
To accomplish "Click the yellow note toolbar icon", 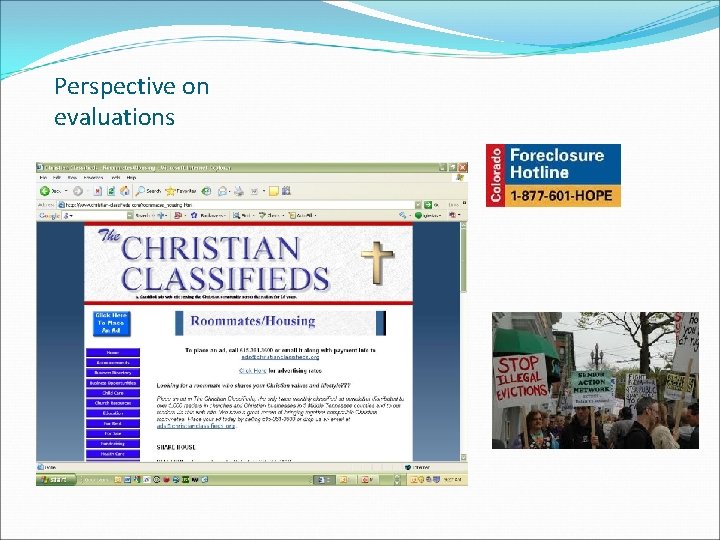I will click(x=274, y=191).
